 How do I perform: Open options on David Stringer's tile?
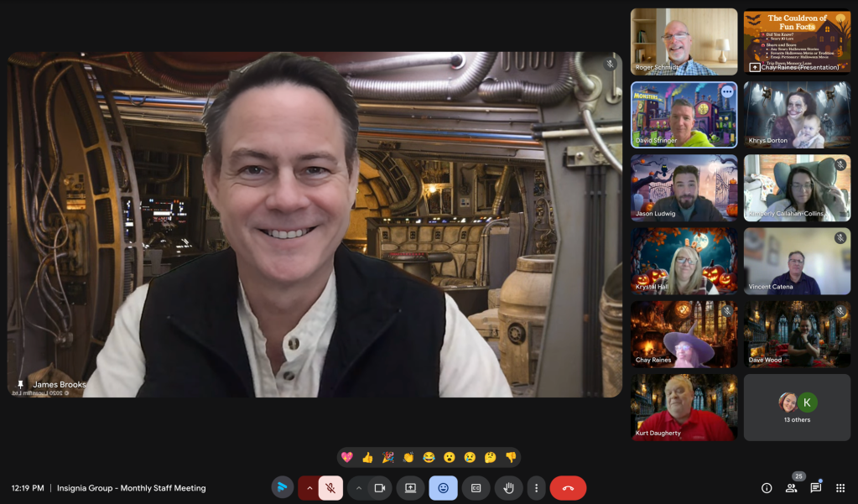click(727, 91)
